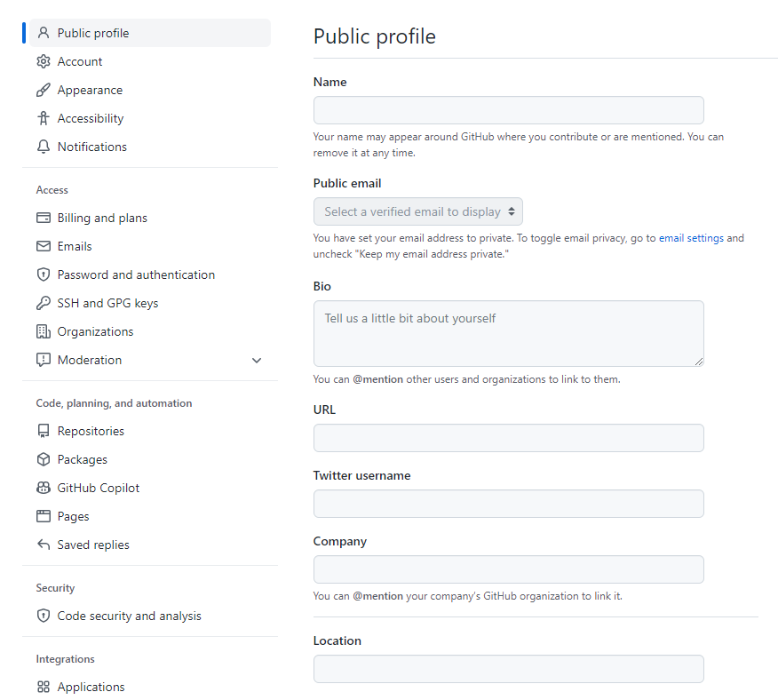Click the Organizations building icon
The image size is (778, 700).
coord(44,331)
